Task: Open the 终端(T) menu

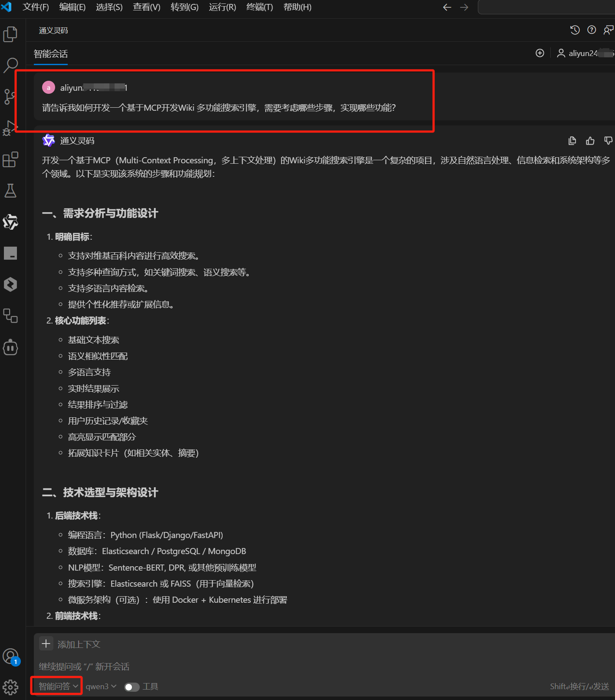Action: 260,7
